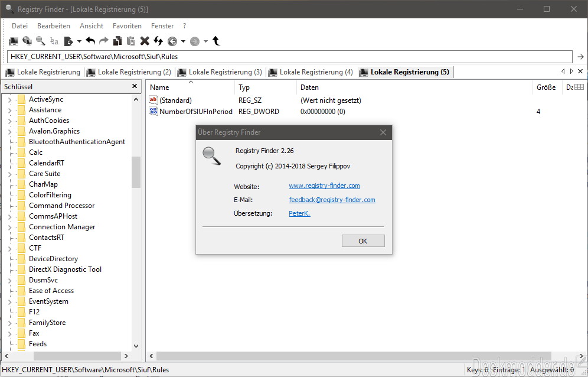Viewport: 588px width, 377px height.
Task: Click the paste clipboard icon
Action: pyautogui.click(x=131, y=41)
